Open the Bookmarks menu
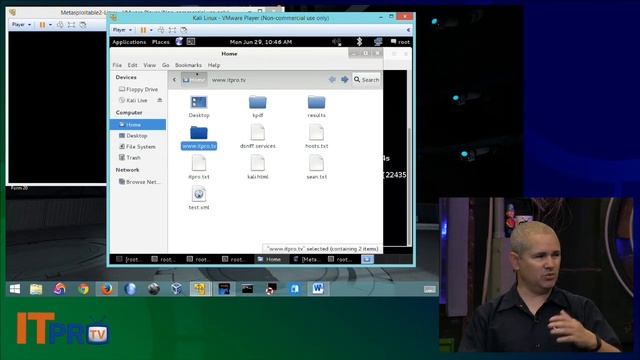This screenshot has width=640, height=360. [188, 65]
